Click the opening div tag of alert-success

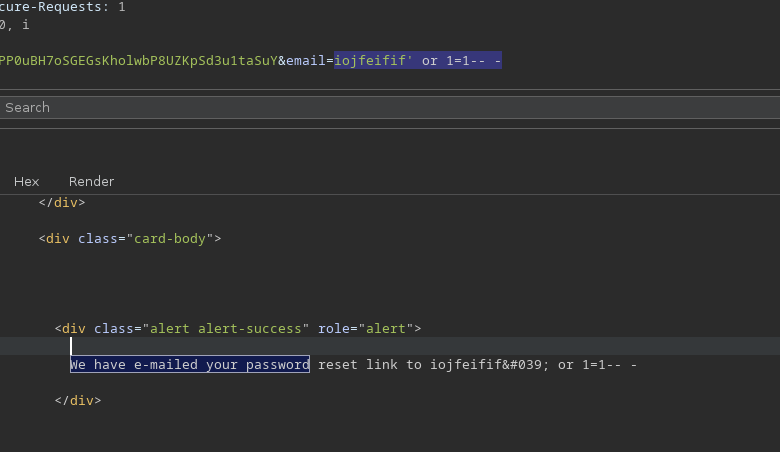pyautogui.click(x=74, y=328)
